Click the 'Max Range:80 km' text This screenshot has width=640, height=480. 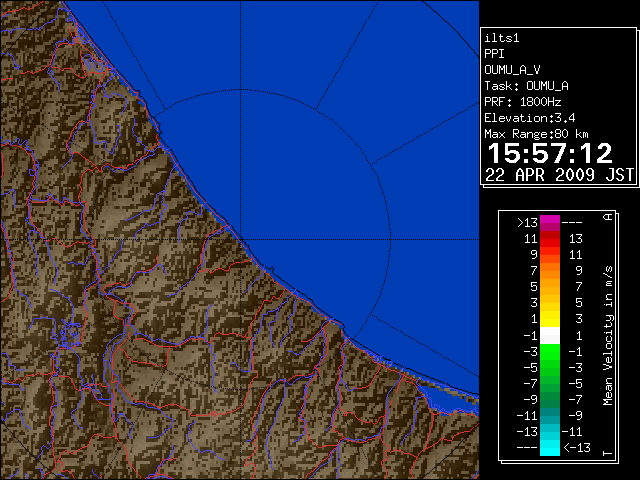point(536,134)
